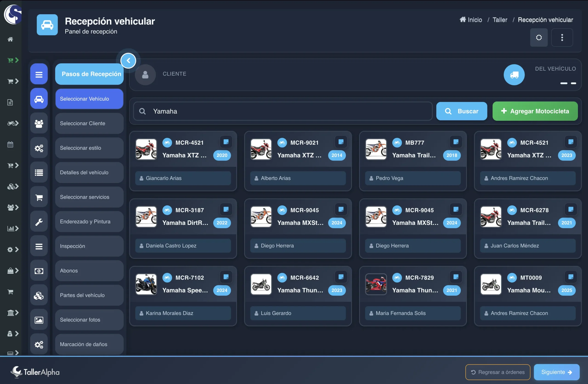
Task: Click the home icon in left sidebar
Action: pos(10,39)
